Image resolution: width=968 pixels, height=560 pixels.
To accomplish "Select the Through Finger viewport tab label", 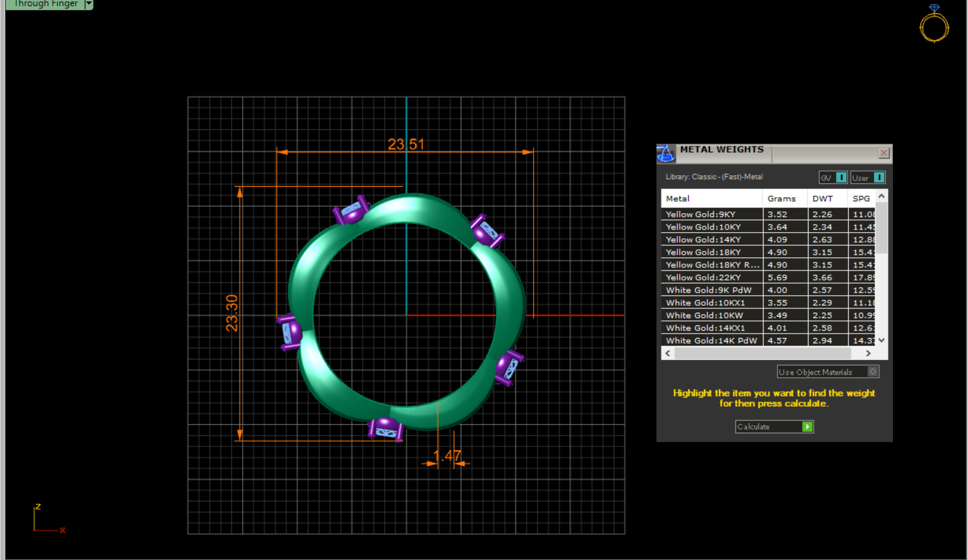I will click(45, 4).
